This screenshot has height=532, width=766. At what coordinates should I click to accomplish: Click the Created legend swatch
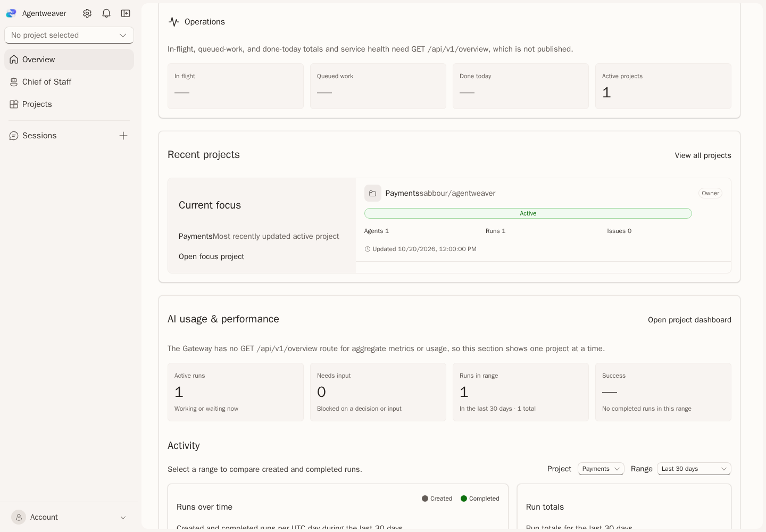pos(425,498)
